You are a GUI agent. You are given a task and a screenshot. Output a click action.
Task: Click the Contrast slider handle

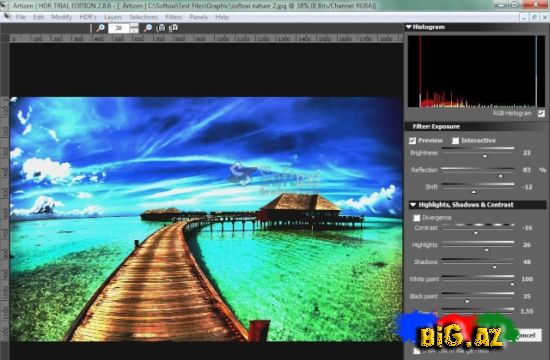click(x=476, y=233)
